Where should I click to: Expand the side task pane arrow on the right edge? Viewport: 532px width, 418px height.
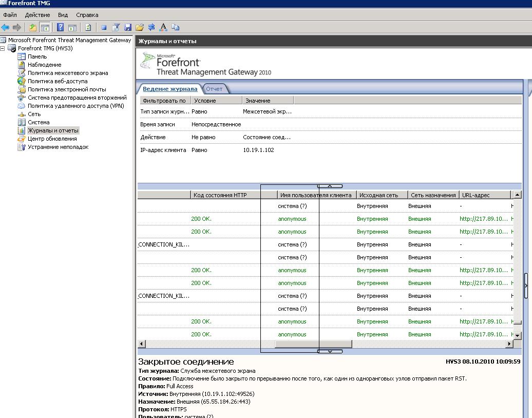[x=526, y=286]
